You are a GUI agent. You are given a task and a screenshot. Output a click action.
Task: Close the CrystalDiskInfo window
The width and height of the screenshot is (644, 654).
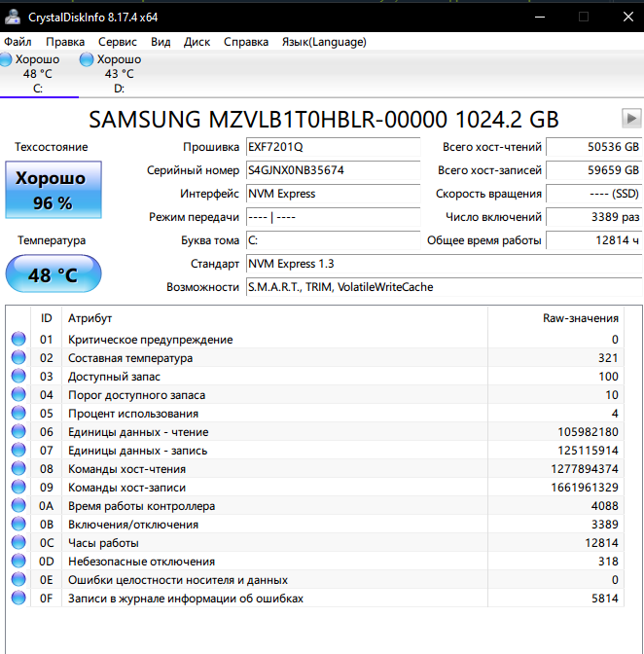(628, 17)
